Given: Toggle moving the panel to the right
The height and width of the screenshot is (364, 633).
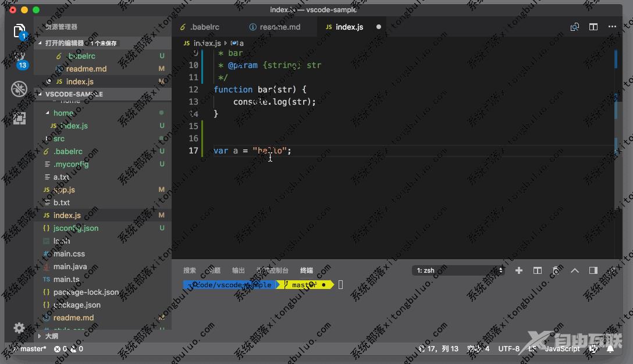Looking at the screenshot, I should coord(593,270).
